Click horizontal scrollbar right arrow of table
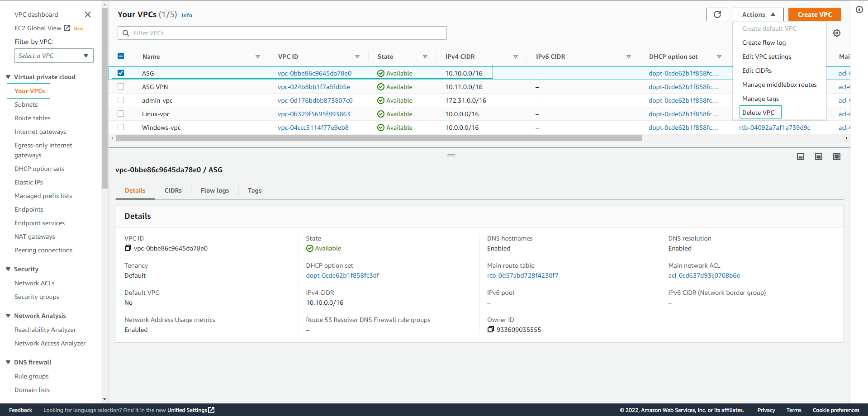The height and width of the screenshot is (416, 868). pos(846,138)
